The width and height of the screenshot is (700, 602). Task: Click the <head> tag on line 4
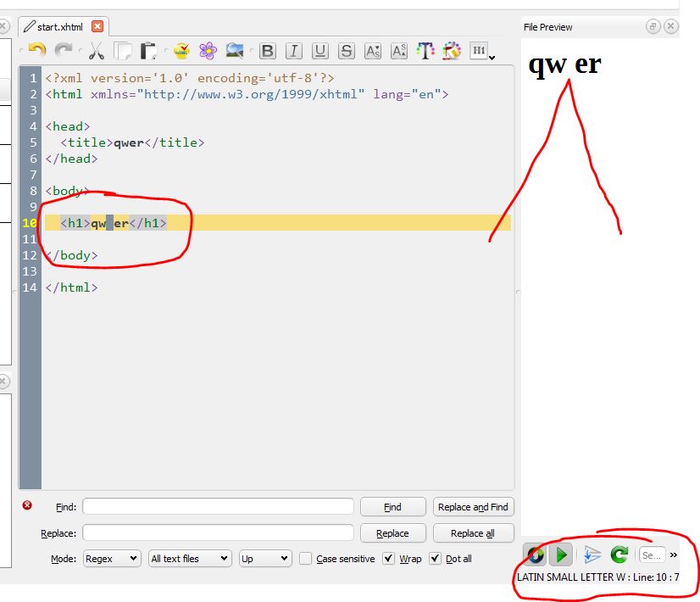(x=68, y=126)
